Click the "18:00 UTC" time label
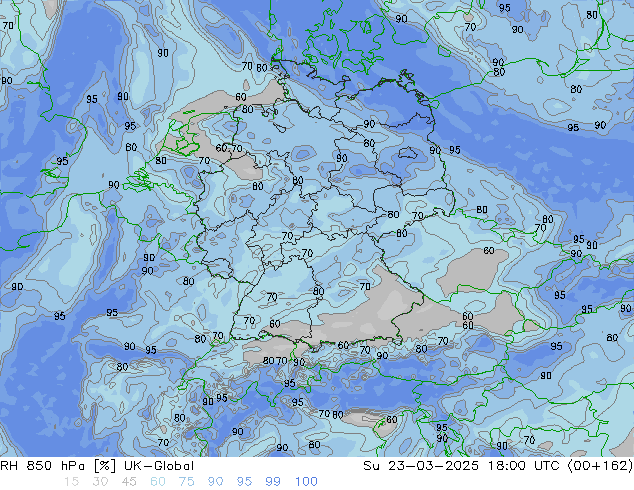 [x=524, y=466]
